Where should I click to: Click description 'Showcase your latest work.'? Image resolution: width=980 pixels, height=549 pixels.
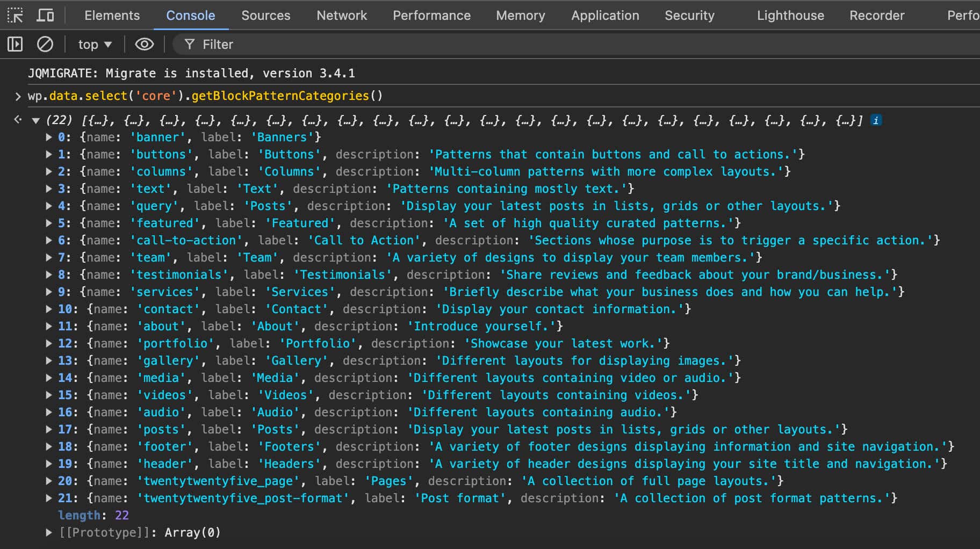563,343
